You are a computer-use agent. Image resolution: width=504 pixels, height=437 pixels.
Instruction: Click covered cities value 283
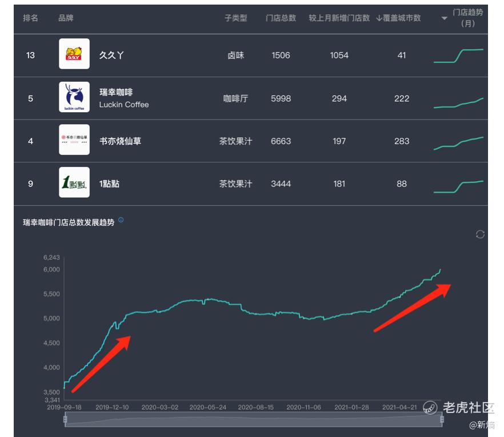click(x=402, y=141)
